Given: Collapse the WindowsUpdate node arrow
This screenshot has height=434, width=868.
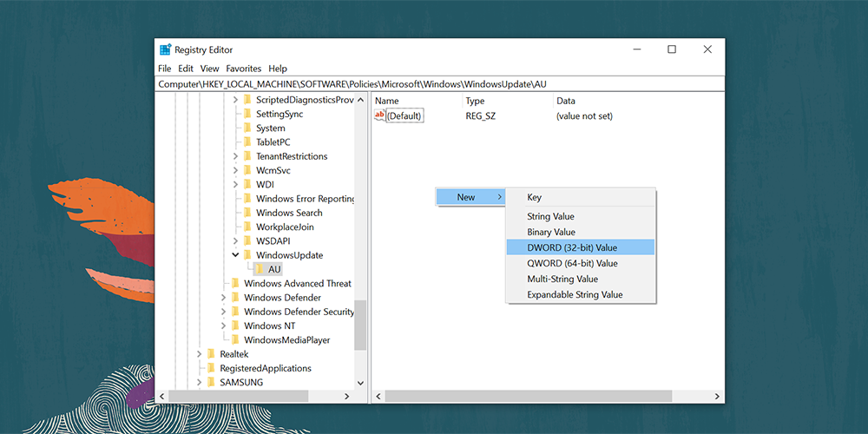Looking at the screenshot, I should (x=235, y=255).
